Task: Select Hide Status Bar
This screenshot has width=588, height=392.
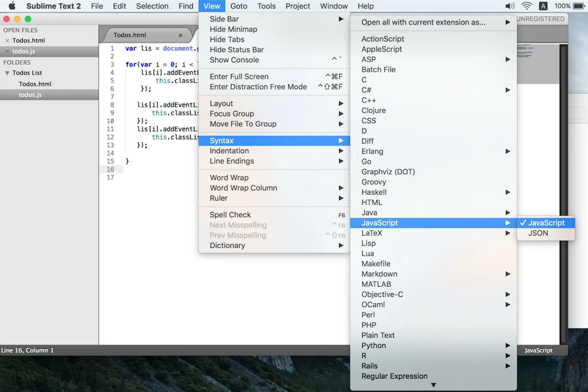Action: pos(274,50)
